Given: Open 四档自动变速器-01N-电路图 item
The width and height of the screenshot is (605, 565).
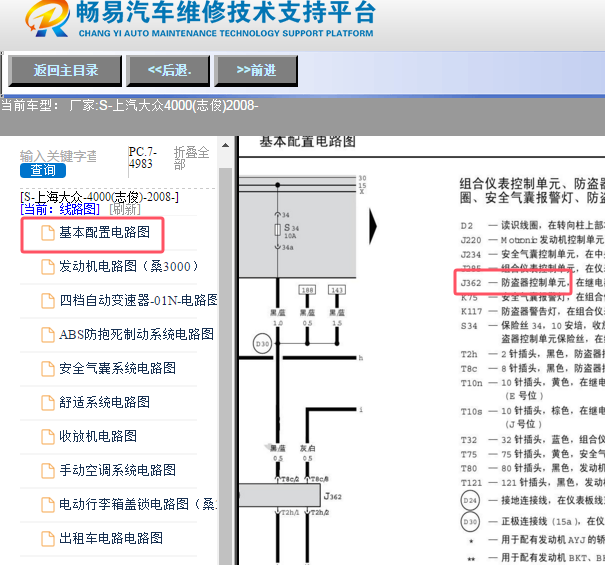Looking at the screenshot, I should click(x=138, y=300).
